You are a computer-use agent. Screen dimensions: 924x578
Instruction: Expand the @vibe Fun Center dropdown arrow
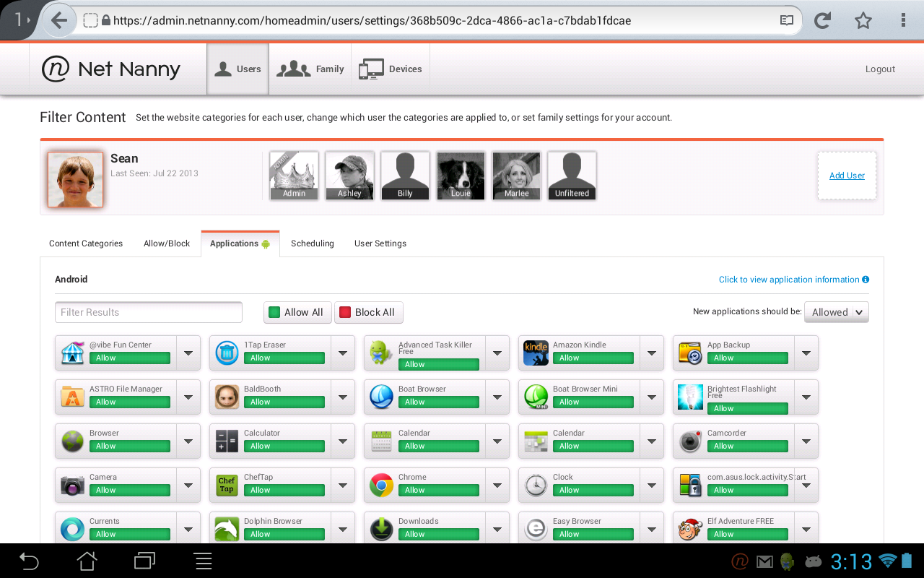click(x=188, y=353)
